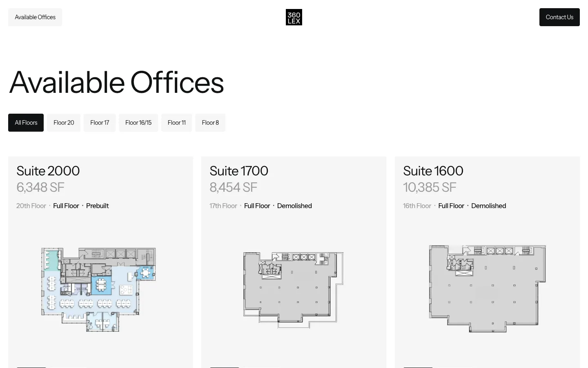Click the 6,348 SF text
The width and height of the screenshot is (588, 368).
(40, 187)
